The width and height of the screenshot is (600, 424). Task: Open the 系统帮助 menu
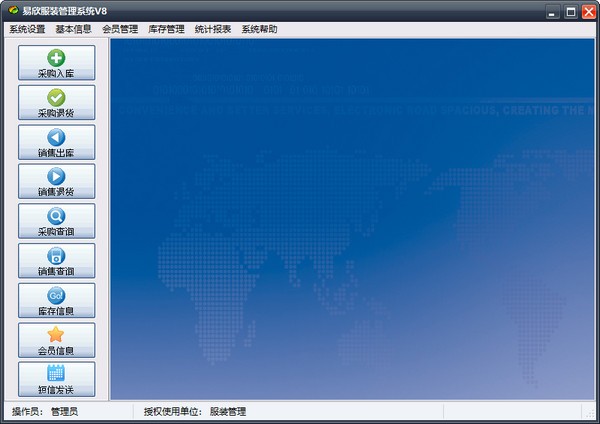[259, 29]
